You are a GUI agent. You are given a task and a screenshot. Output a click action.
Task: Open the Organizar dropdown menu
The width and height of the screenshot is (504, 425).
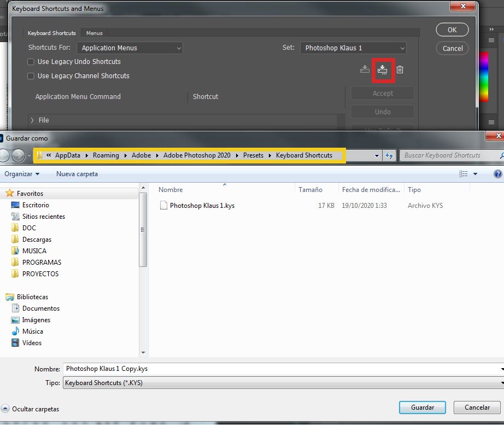pyautogui.click(x=22, y=174)
